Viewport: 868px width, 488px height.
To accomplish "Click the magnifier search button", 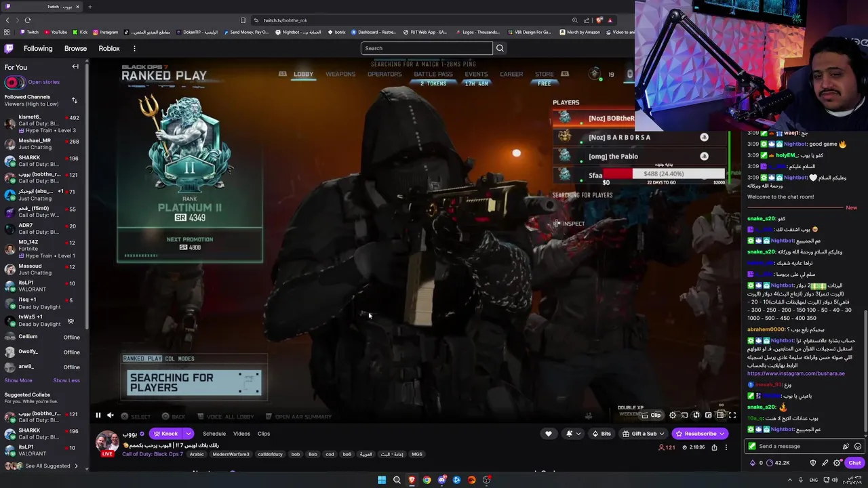I will point(500,48).
